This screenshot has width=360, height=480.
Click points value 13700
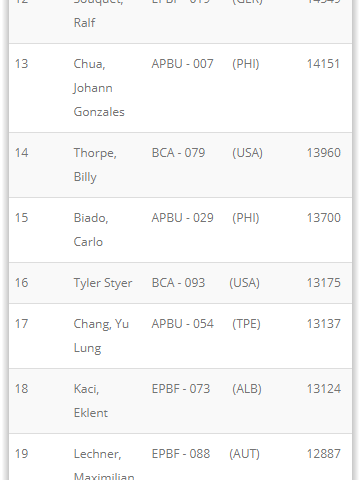324,218
